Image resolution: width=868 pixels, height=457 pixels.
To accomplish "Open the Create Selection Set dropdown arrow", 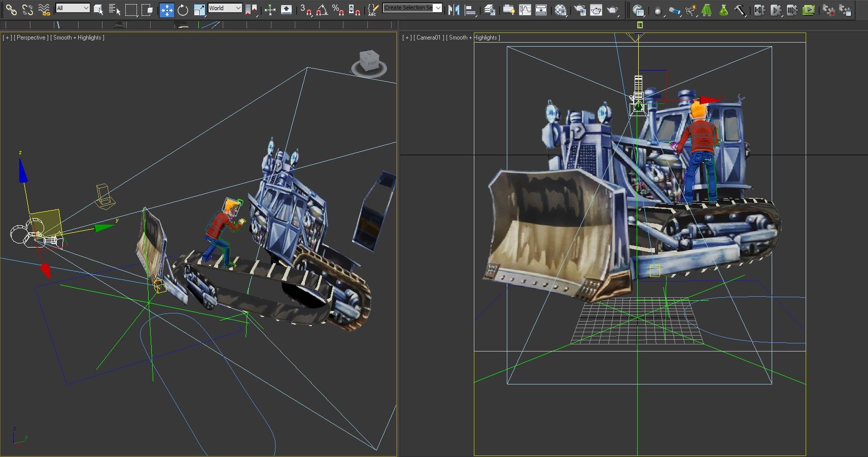I will click(438, 8).
